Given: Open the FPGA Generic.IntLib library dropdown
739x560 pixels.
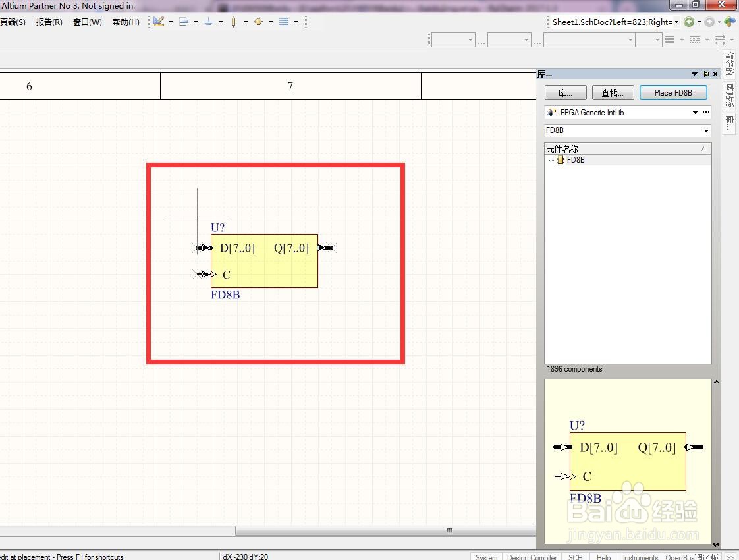Looking at the screenshot, I should (x=695, y=112).
